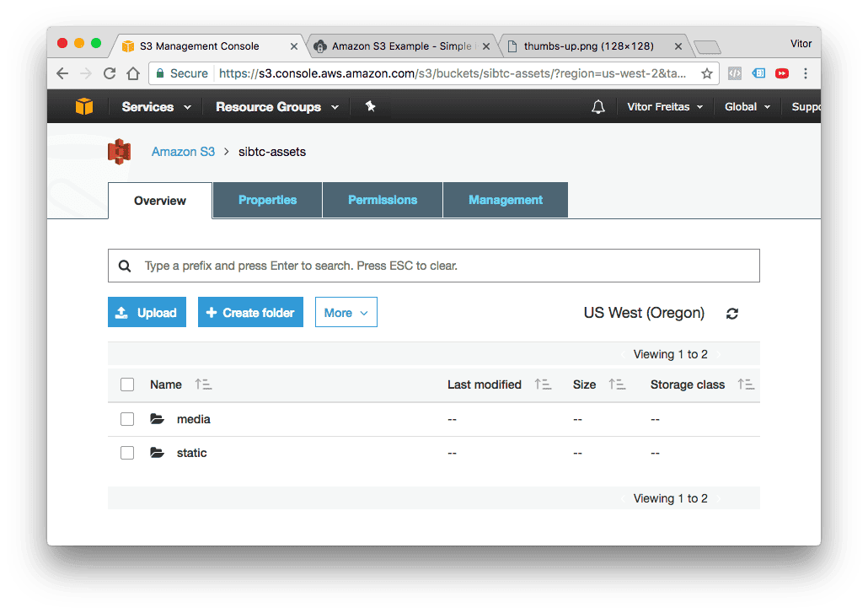Switch to the Permissions tab
The image size is (868, 613).
[383, 200]
